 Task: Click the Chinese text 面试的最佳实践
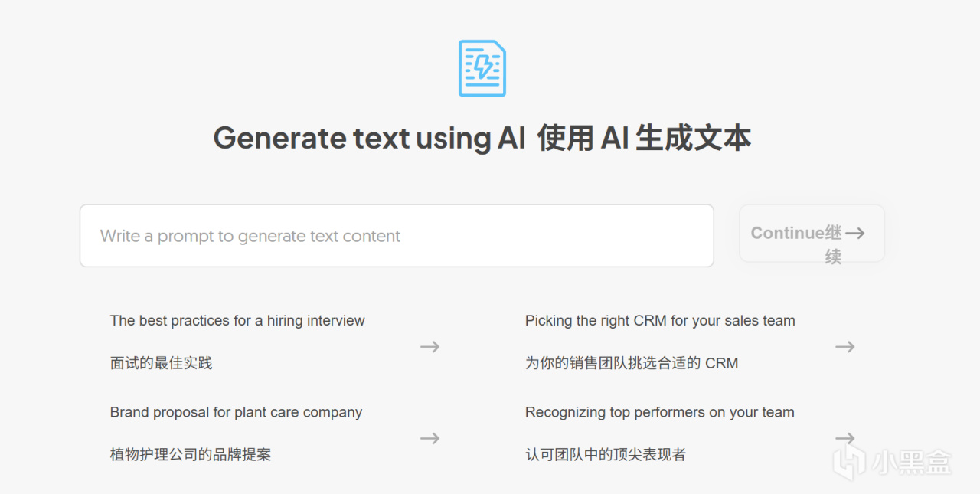click(162, 363)
